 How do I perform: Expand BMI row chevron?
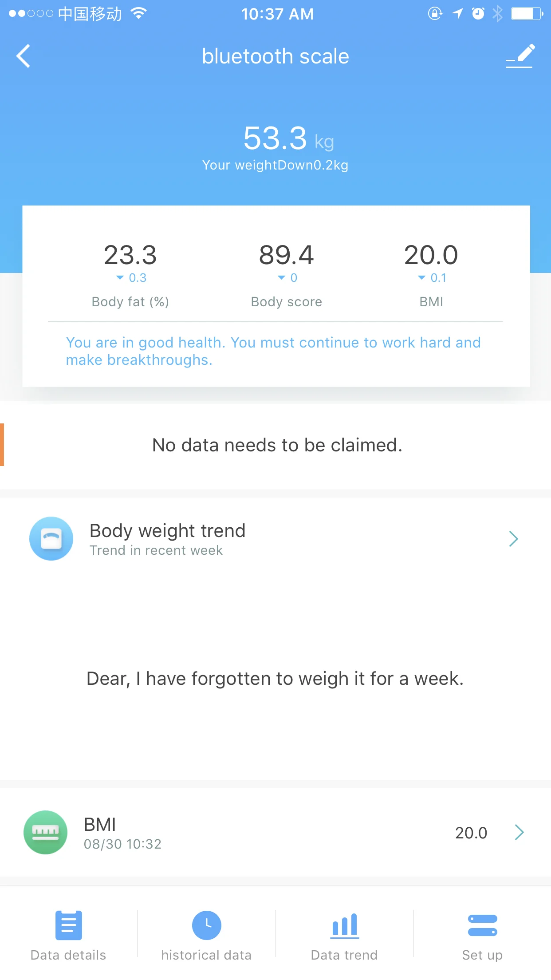519,832
